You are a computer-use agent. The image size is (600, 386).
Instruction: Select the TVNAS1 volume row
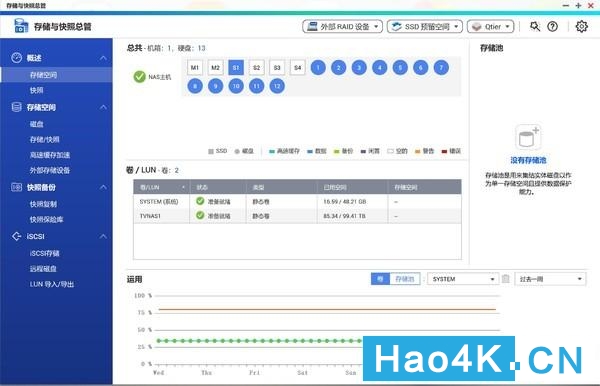(x=297, y=216)
